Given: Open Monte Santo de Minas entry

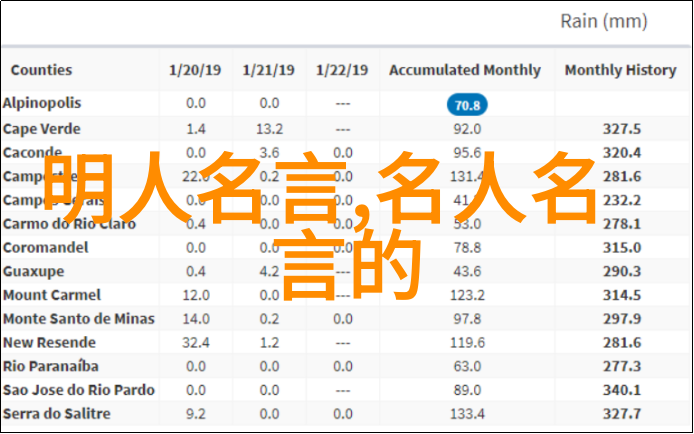Looking at the screenshot, I should tap(79, 319).
